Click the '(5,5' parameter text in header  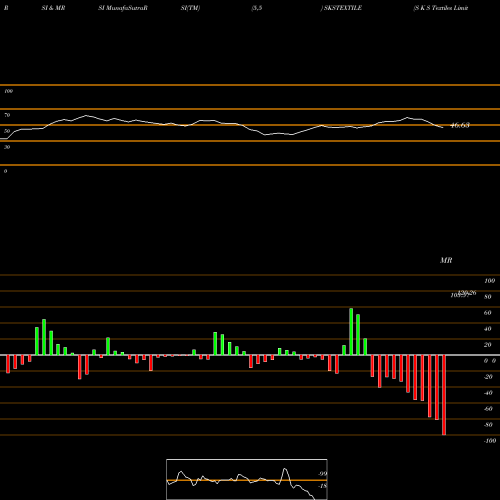(x=257, y=8)
